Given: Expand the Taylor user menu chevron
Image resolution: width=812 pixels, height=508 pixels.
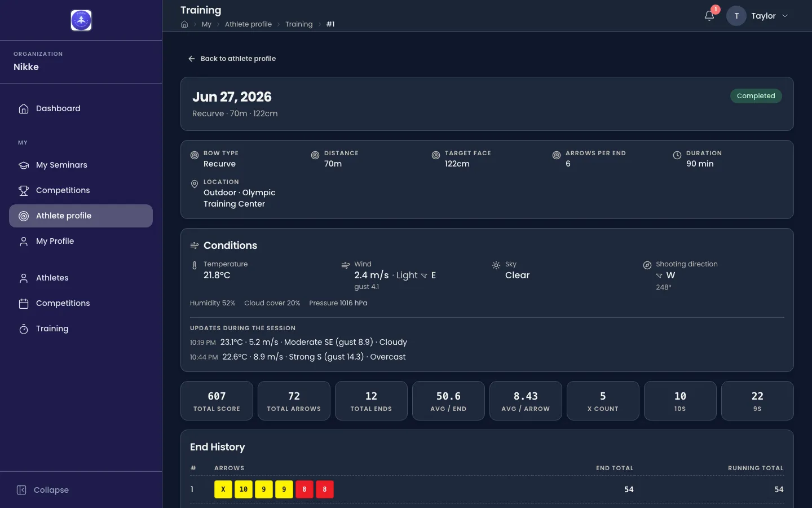Looking at the screenshot, I should click(x=785, y=16).
